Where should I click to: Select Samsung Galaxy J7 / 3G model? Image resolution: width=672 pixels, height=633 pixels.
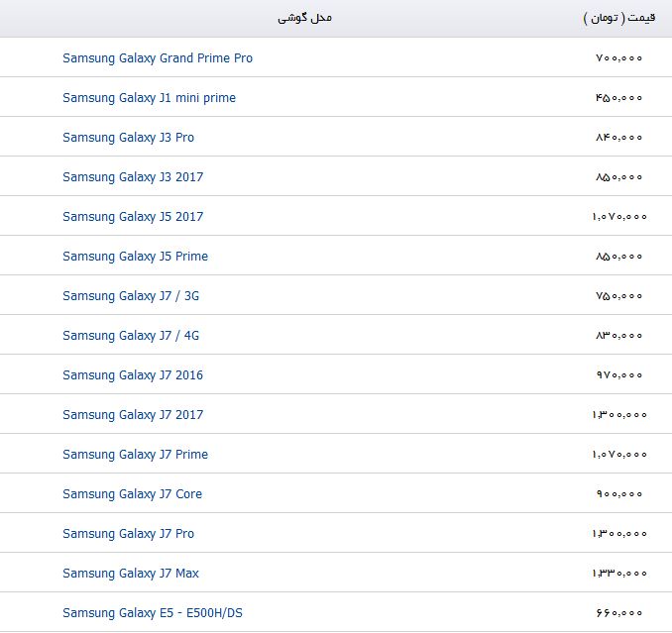click(131, 296)
